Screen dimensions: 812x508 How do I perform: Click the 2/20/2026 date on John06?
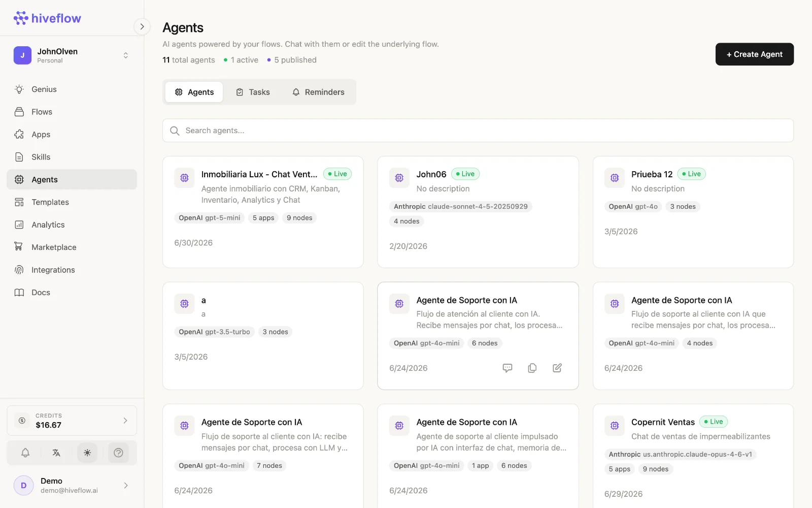(409, 246)
